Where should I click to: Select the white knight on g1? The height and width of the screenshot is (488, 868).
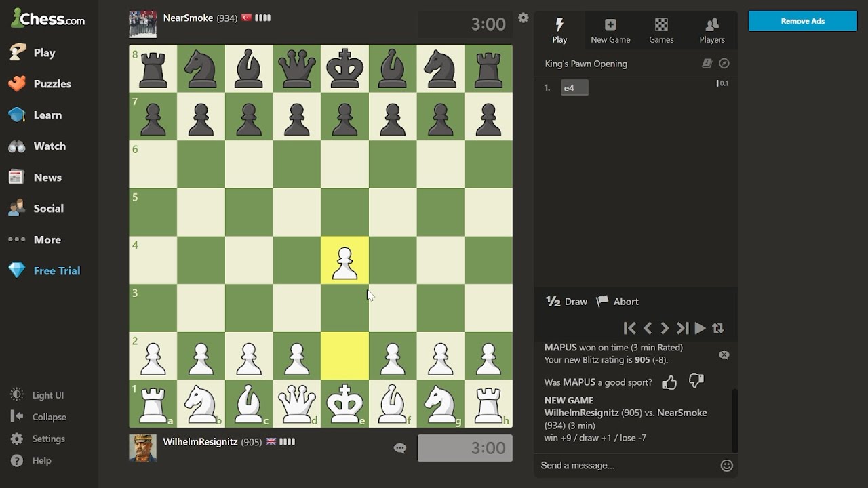[x=441, y=404]
